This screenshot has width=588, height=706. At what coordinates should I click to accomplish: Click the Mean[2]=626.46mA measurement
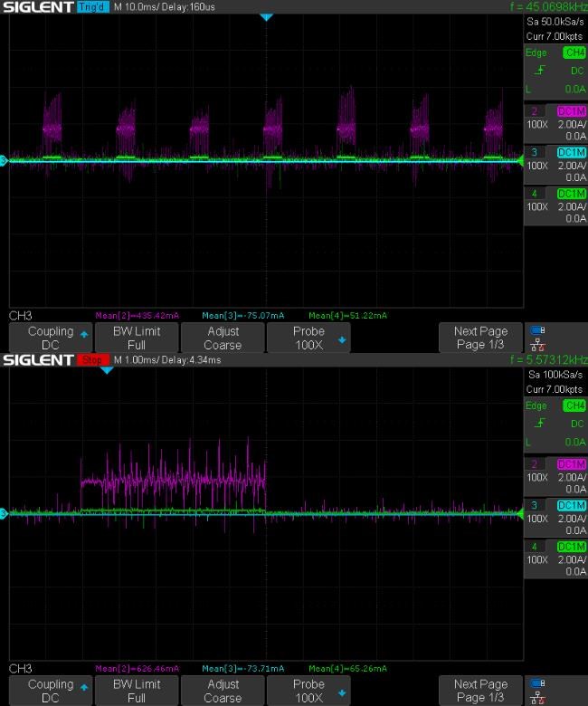(138, 669)
